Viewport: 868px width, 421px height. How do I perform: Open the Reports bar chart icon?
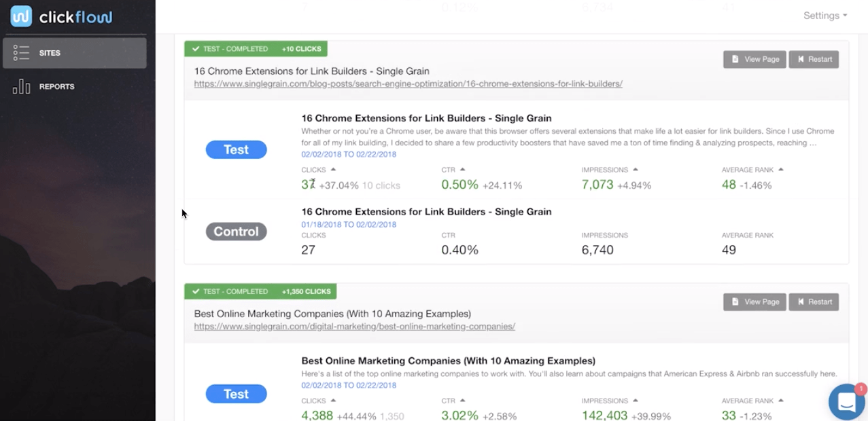[21, 87]
